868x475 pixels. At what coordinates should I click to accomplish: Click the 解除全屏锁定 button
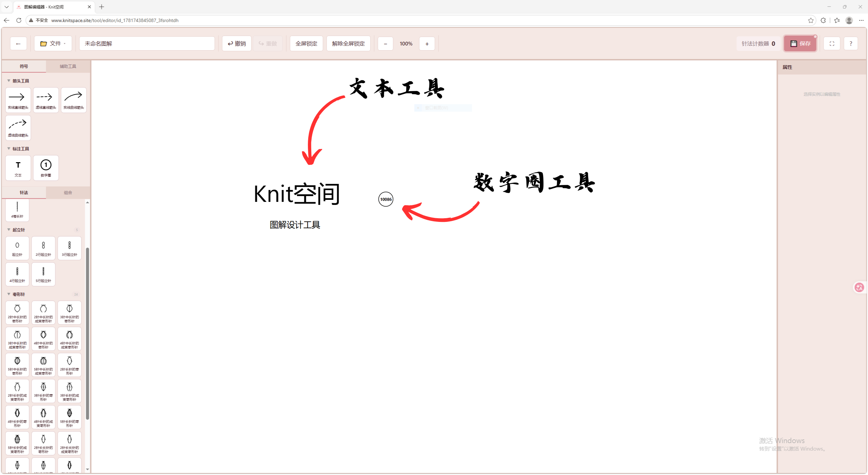coord(348,43)
